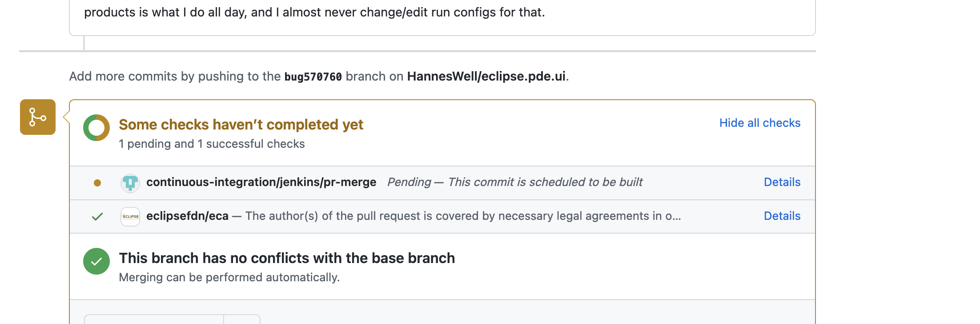Click the HannesWell/eclipse.pde.ui repository name
The height and width of the screenshot is (324, 980).
click(x=486, y=77)
